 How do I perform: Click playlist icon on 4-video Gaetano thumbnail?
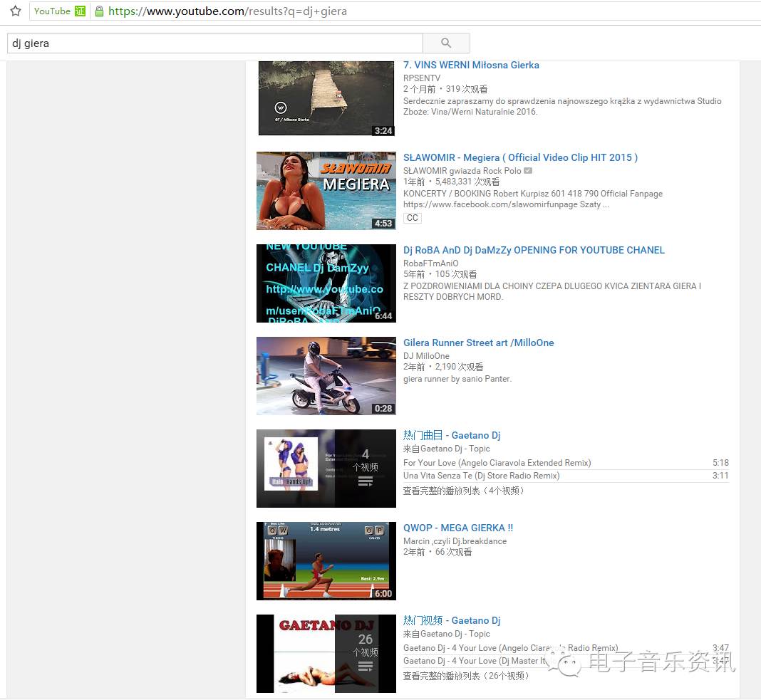(x=366, y=482)
